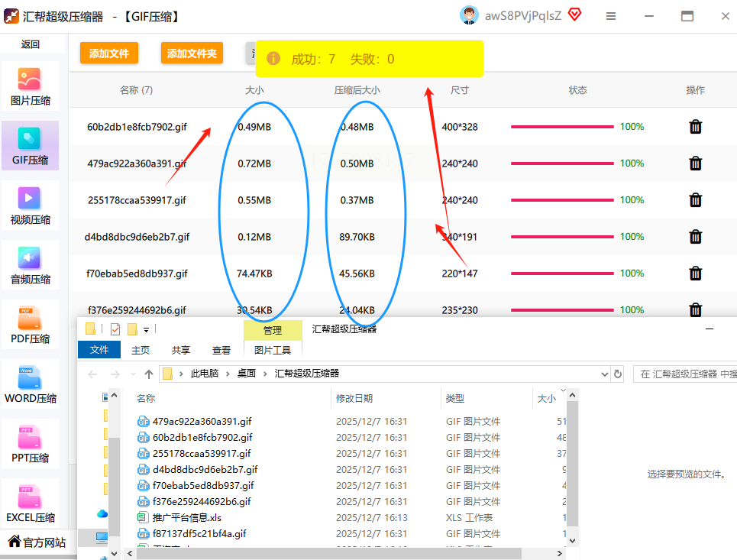Click the user avatar icon in title bar

click(x=469, y=15)
